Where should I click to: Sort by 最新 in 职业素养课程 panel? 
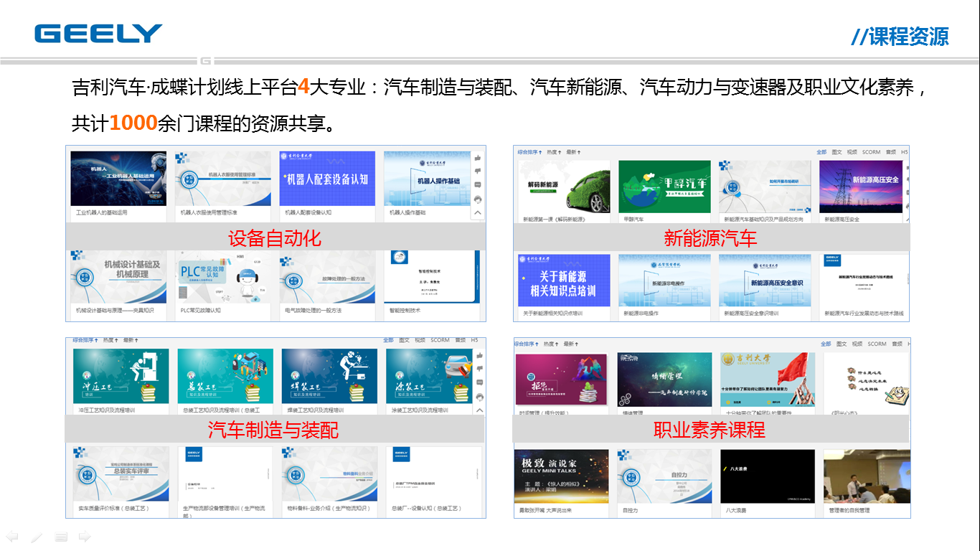point(573,344)
